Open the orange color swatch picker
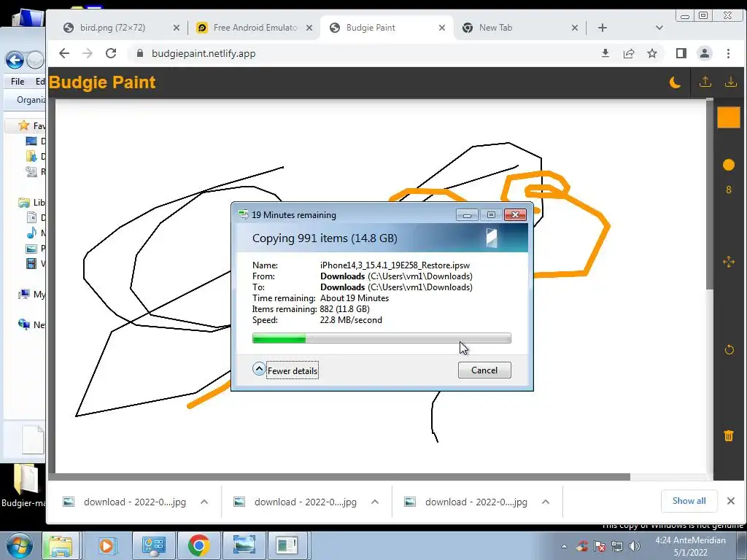 [729, 117]
